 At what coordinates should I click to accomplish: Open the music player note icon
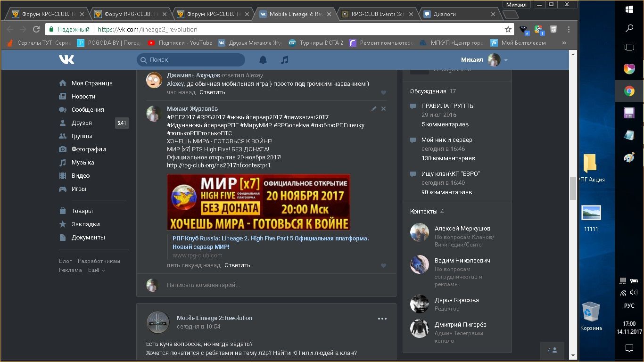pos(284,60)
